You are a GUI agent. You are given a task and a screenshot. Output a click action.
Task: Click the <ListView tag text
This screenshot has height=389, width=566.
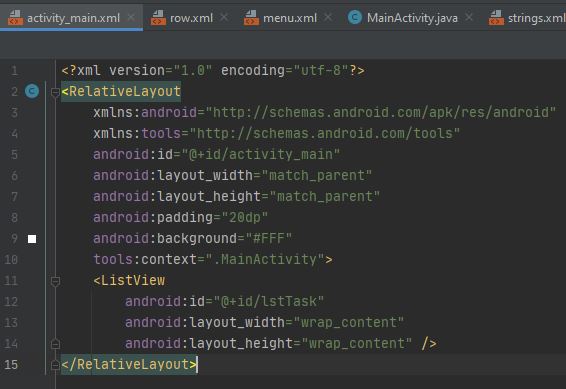129,280
